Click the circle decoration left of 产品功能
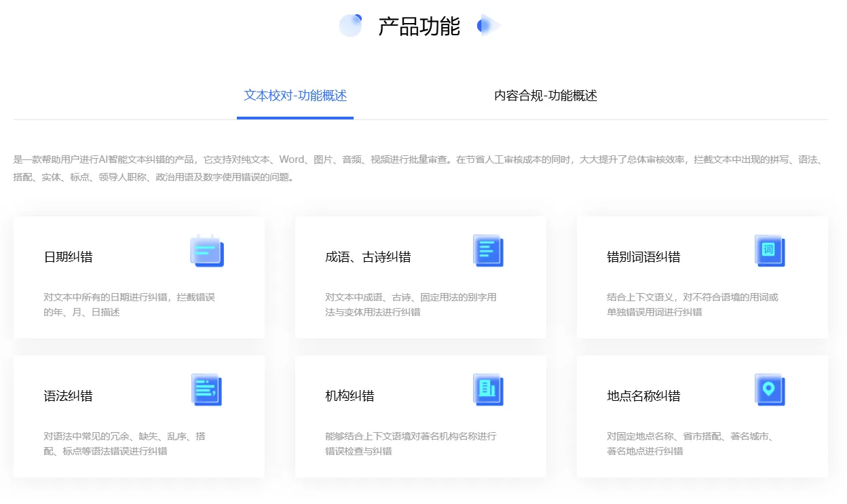The height and width of the screenshot is (504, 847). (350, 26)
